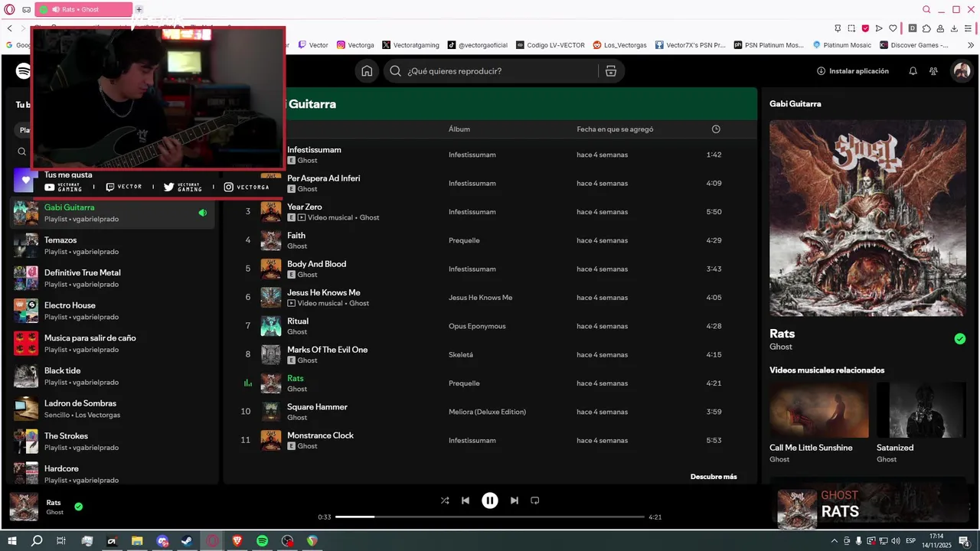Open the Friend Activity icon
This screenshot has width=980, height=551.
(x=933, y=71)
